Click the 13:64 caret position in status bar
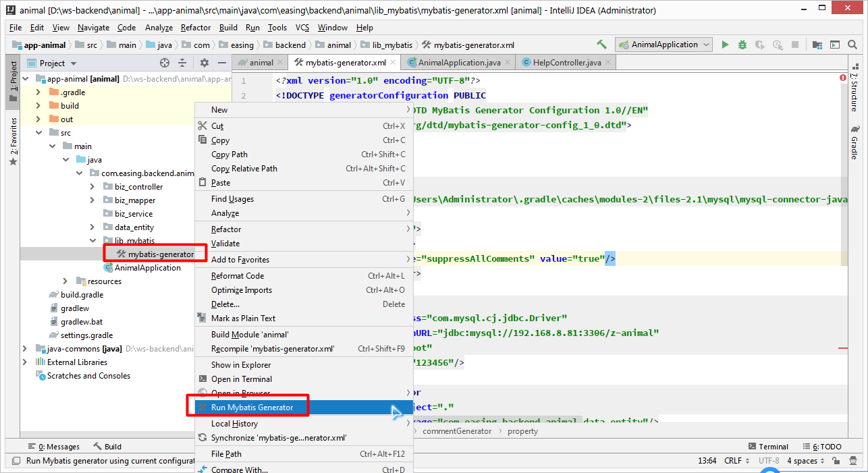 707,461
